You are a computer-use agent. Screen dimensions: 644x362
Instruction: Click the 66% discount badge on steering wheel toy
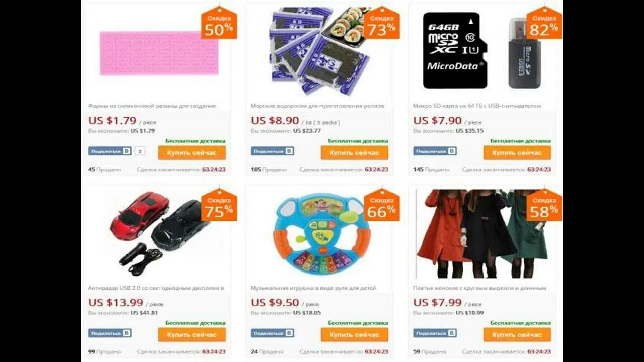pyautogui.click(x=381, y=206)
